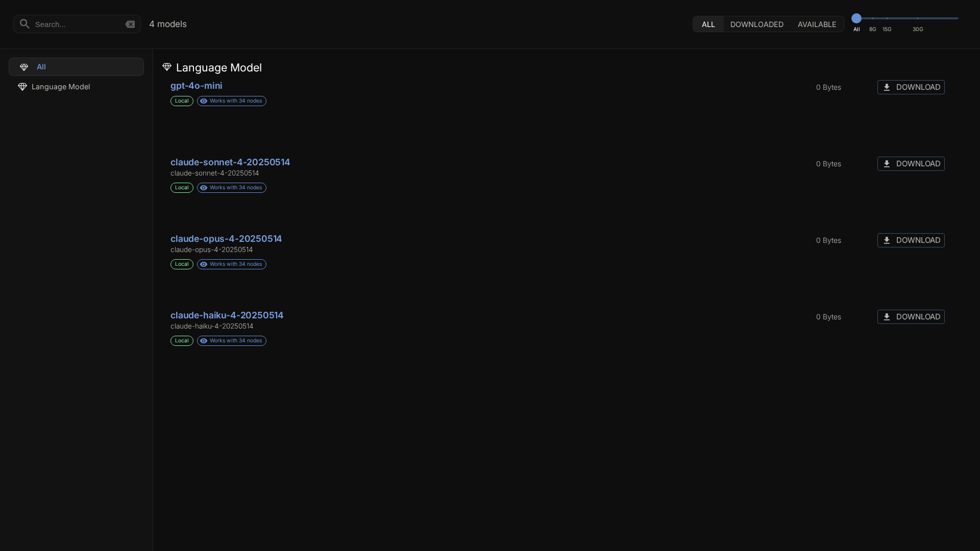Click the Language Model section header icon
Viewport: 980px width, 551px height.
[x=167, y=67]
